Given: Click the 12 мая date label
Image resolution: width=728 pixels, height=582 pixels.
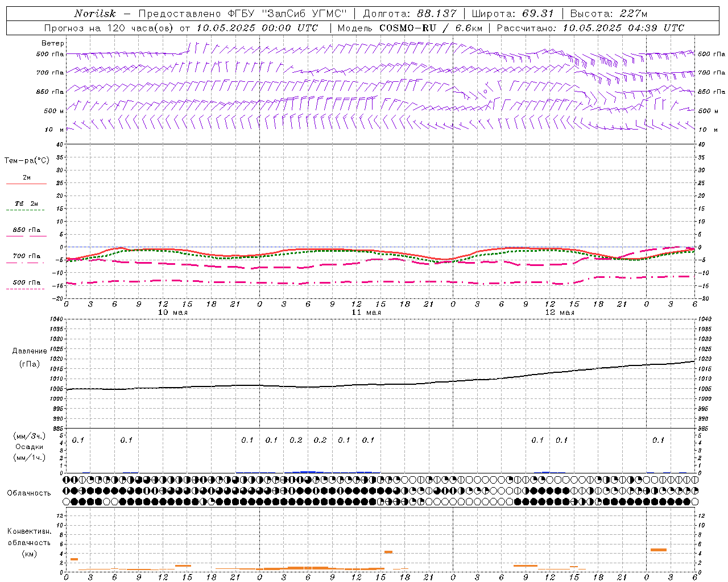Looking at the screenshot, I should [560, 313].
